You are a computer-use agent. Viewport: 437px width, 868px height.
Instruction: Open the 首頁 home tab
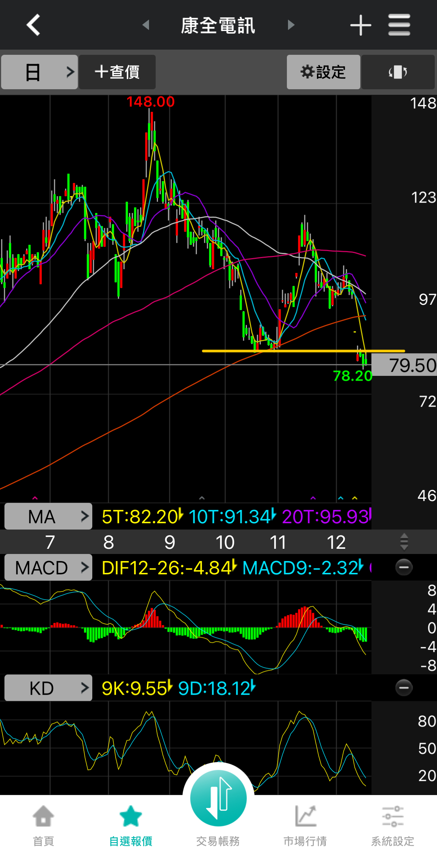[43, 826]
